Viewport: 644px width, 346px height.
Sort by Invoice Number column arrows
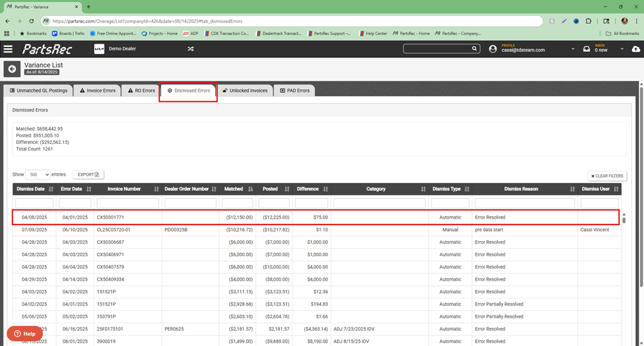click(157, 190)
